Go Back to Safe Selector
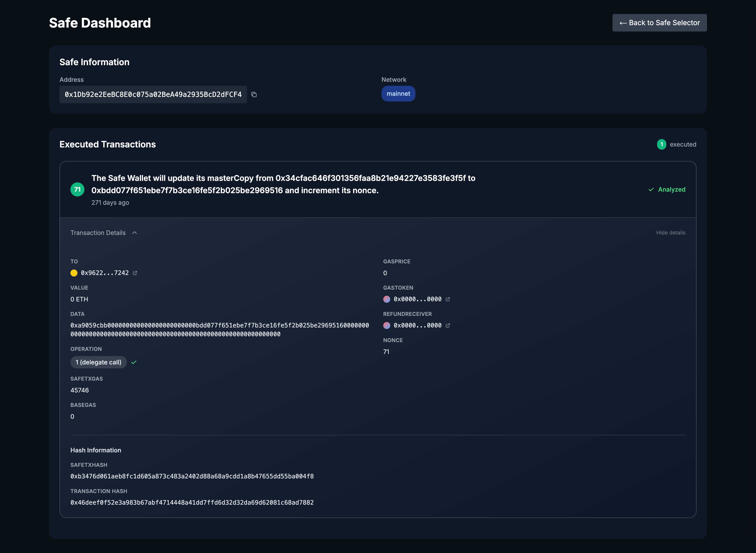The image size is (756, 553). tap(659, 23)
